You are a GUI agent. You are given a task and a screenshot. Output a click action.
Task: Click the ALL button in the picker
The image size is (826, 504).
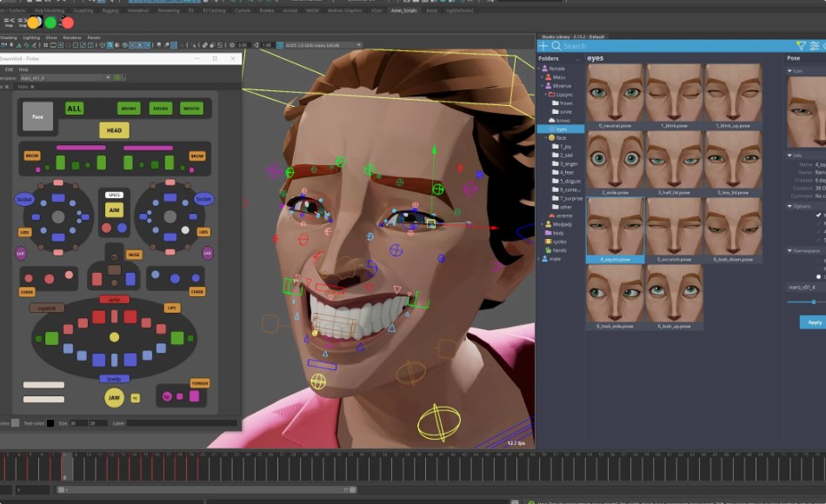click(x=74, y=108)
